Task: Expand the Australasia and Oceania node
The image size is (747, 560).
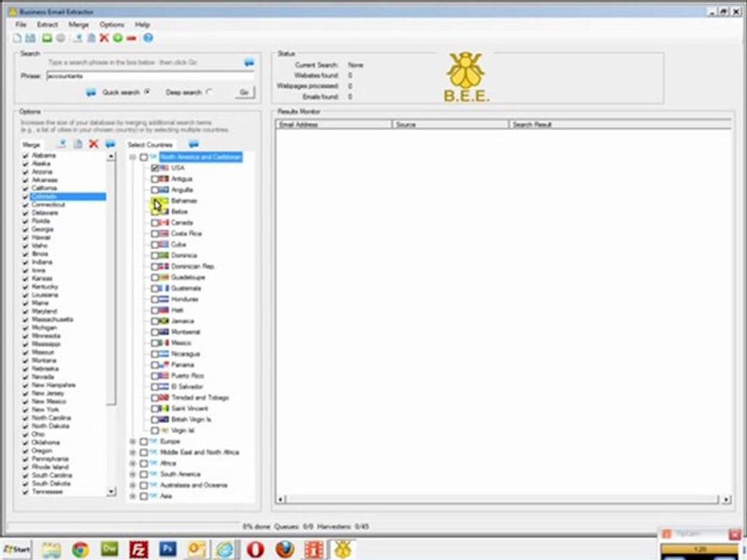Action: [x=133, y=485]
